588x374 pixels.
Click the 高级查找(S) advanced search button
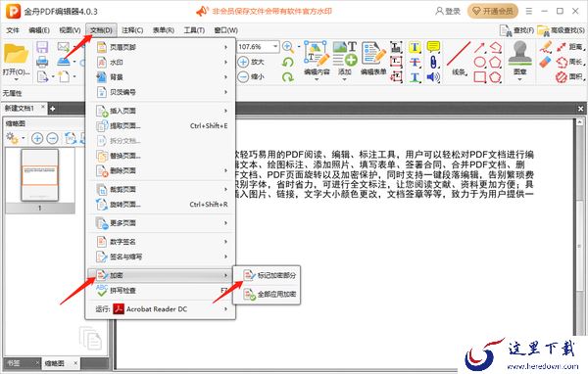coord(561,30)
